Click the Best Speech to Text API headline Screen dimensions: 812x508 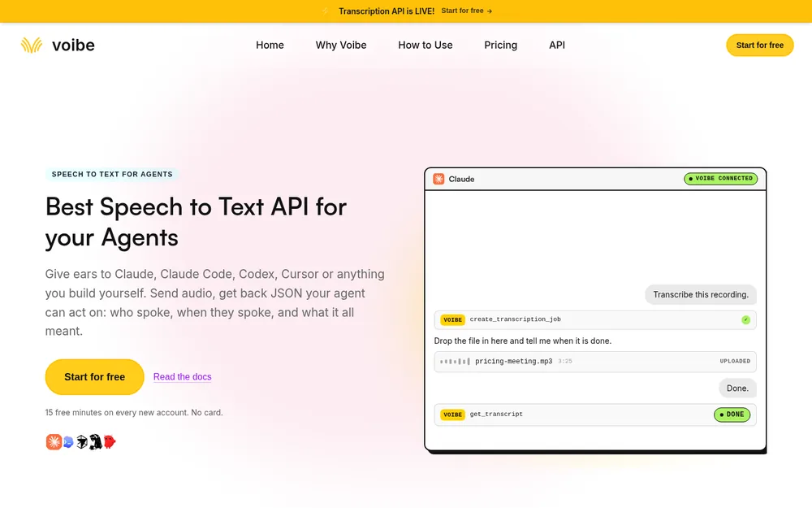click(196, 222)
